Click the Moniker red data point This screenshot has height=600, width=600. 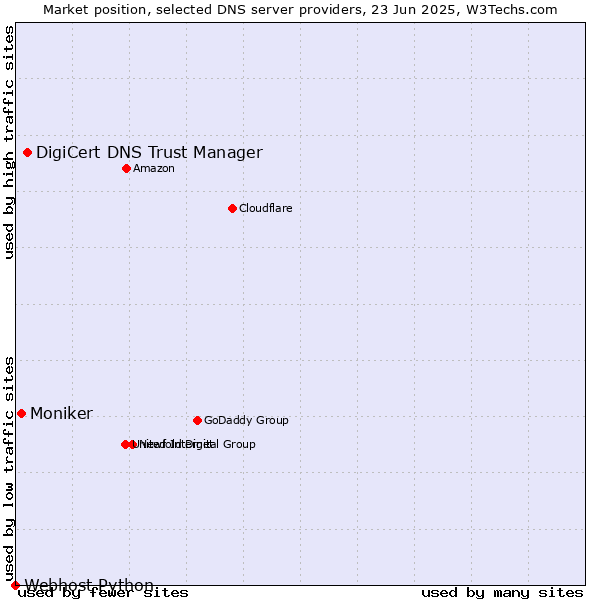pos(21,414)
